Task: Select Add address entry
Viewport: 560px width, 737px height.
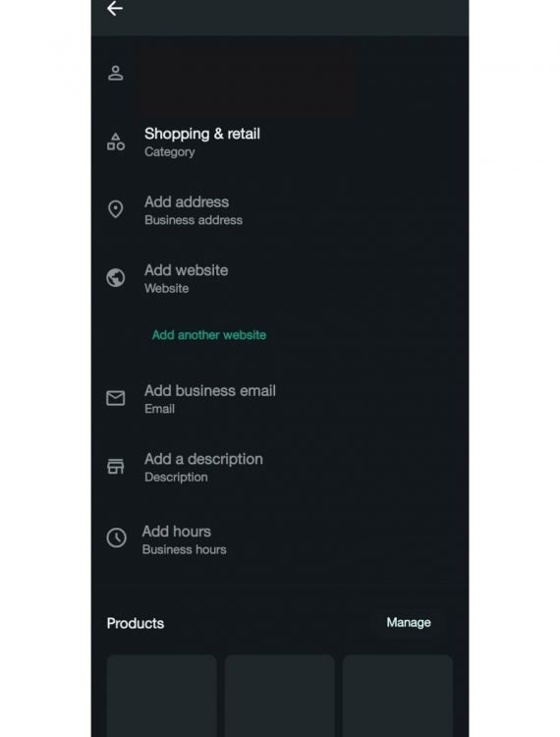Action: 280,210
